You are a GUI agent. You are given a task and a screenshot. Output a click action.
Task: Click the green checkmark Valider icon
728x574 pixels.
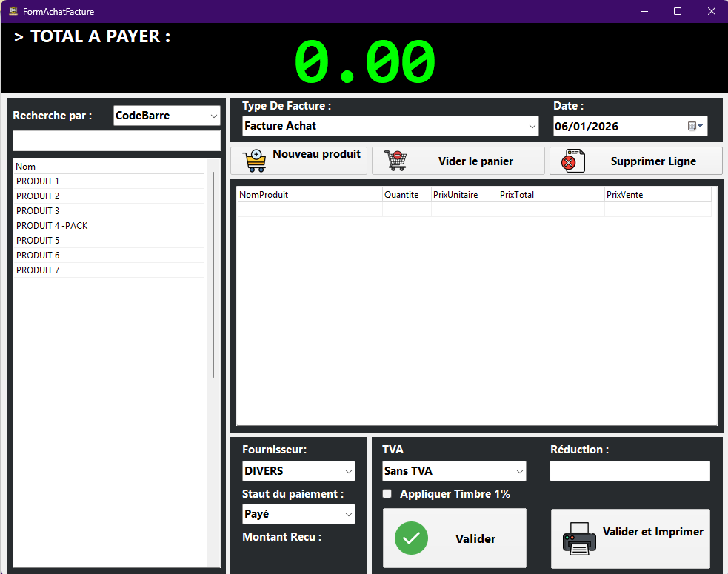tap(412, 538)
